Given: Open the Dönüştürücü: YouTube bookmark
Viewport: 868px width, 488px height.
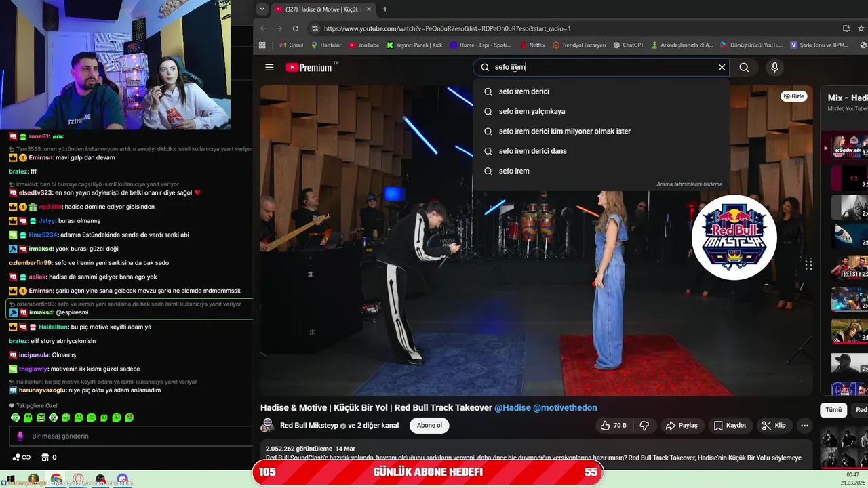Looking at the screenshot, I should pos(751,45).
